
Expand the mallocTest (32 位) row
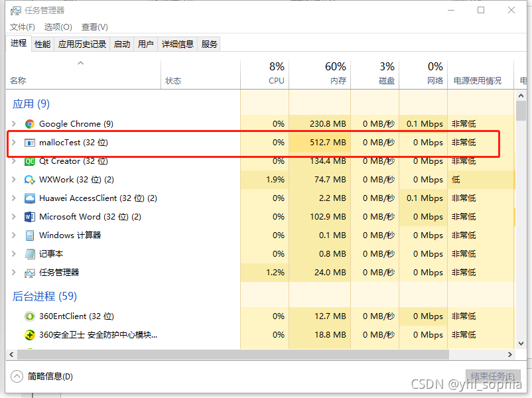tap(14, 143)
